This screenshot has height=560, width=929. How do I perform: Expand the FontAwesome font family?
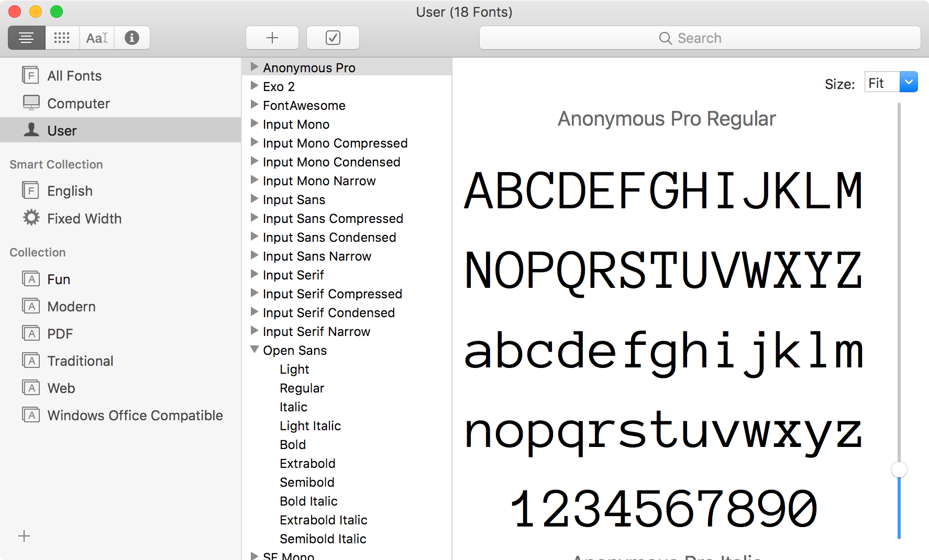pyautogui.click(x=255, y=105)
